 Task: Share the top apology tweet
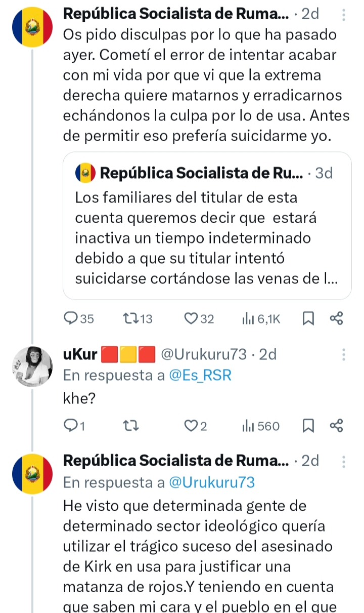pyautogui.click(x=336, y=318)
